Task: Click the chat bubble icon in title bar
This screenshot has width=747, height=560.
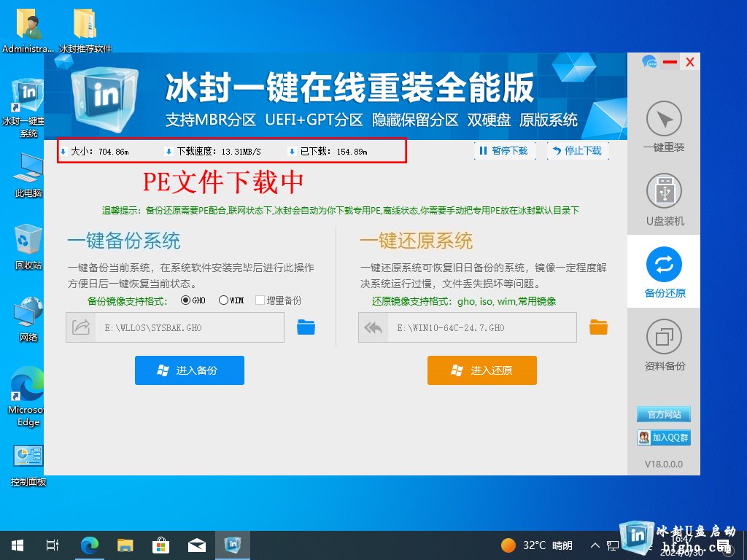Action: (x=649, y=61)
